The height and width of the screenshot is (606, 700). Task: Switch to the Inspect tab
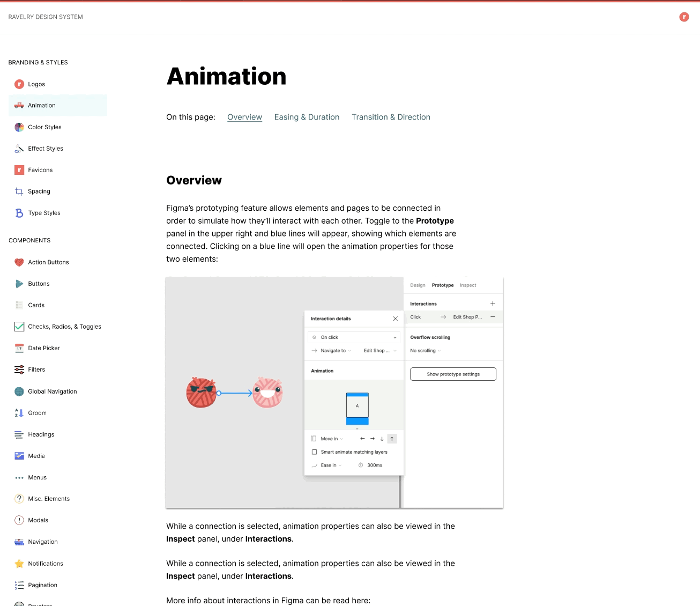[468, 285]
